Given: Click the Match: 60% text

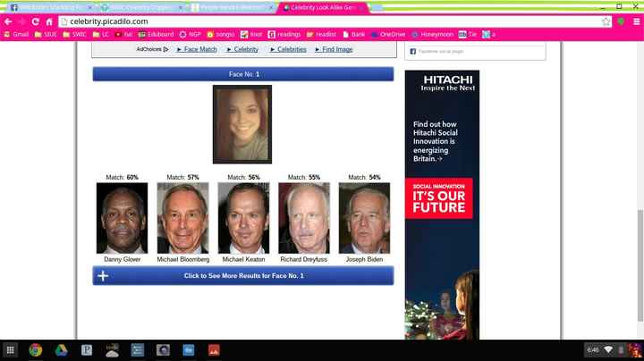Looking at the screenshot, I should [122, 177].
